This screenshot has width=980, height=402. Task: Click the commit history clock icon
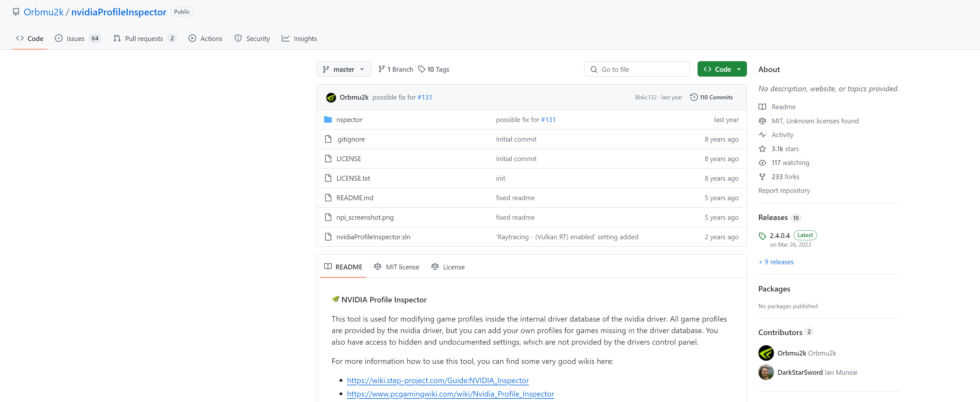pos(693,97)
